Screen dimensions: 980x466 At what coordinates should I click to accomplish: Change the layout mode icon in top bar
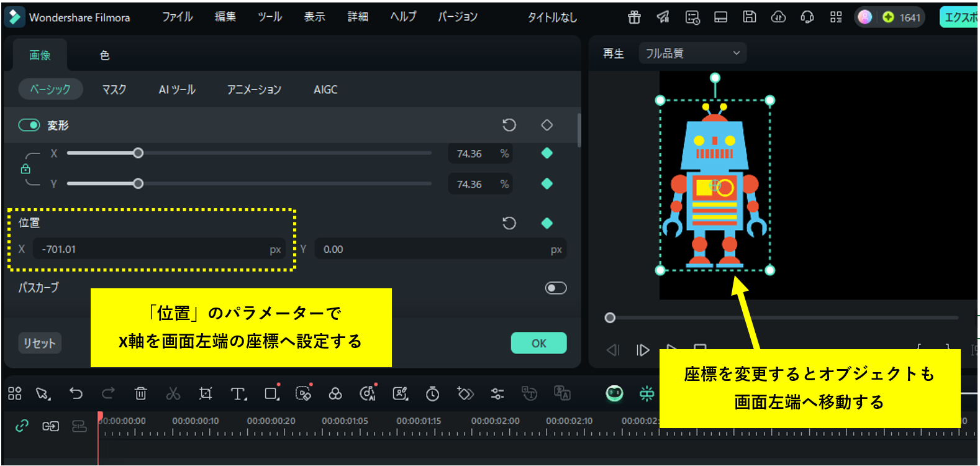click(x=721, y=17)
